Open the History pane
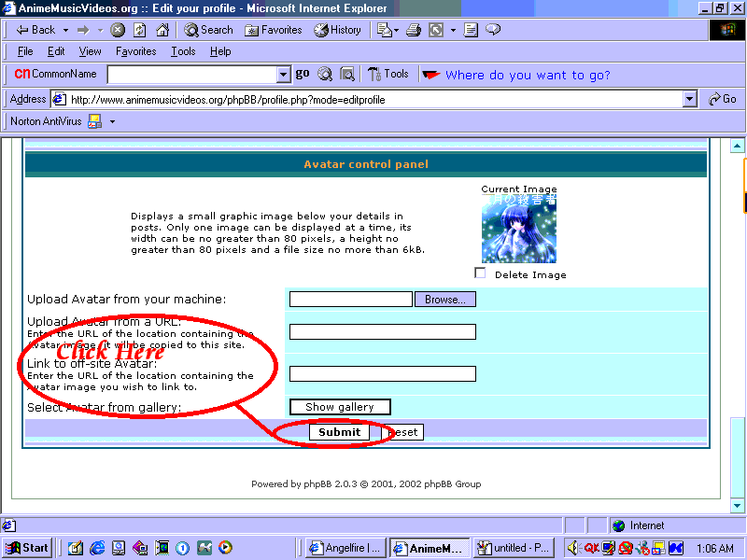The image size is (747, 560). (337, 30)
